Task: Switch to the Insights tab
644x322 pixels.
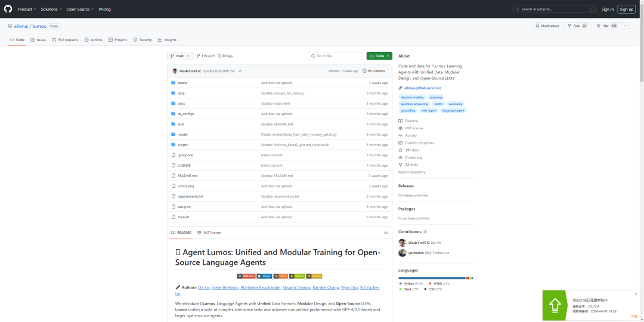Action: coord(167,40)
